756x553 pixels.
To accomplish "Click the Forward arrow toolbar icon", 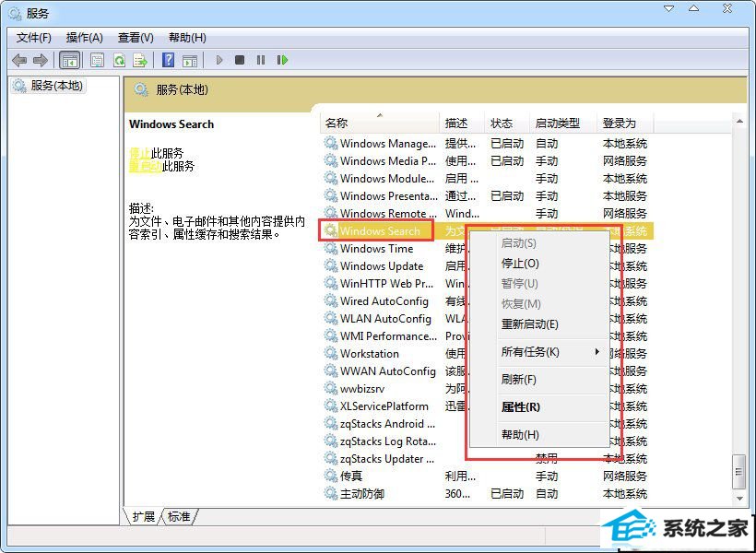I will 41,60.
